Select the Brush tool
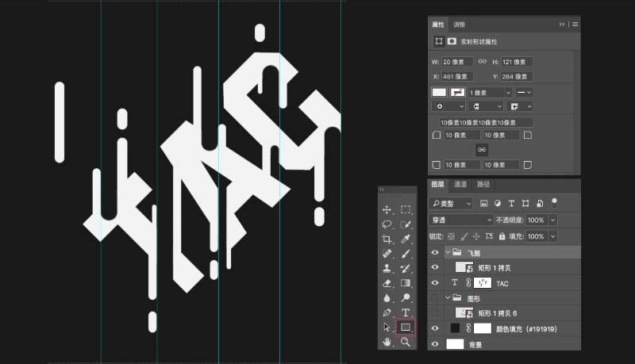 click(x=406, y=254)
